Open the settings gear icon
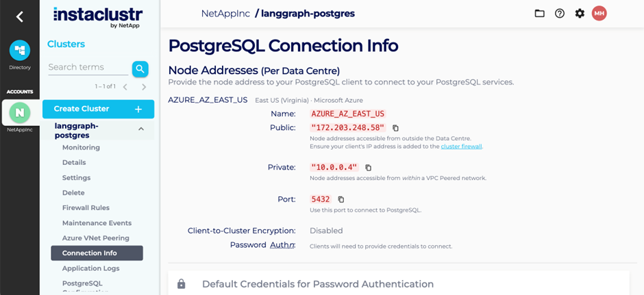This screenshot has height=295, width=644. point(580,14)
